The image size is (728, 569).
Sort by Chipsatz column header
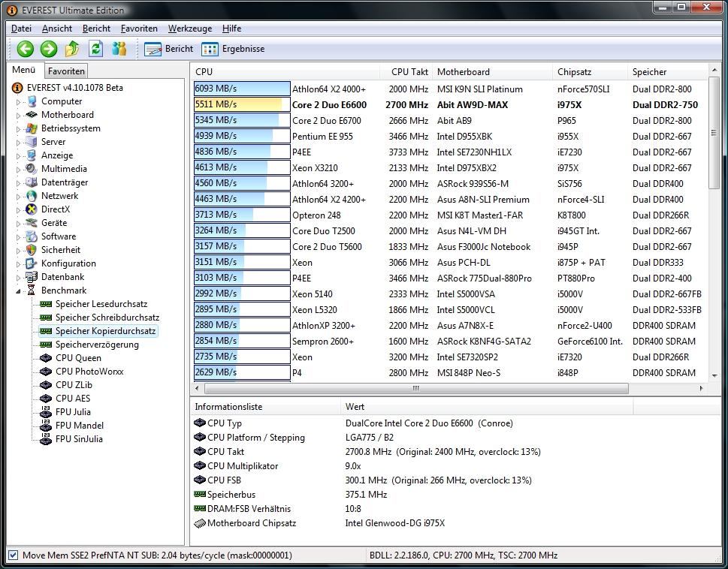[x=590, y=72]
